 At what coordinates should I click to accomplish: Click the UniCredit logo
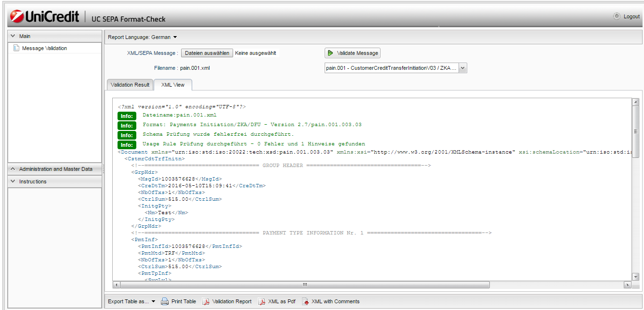(x=44, y=17)
